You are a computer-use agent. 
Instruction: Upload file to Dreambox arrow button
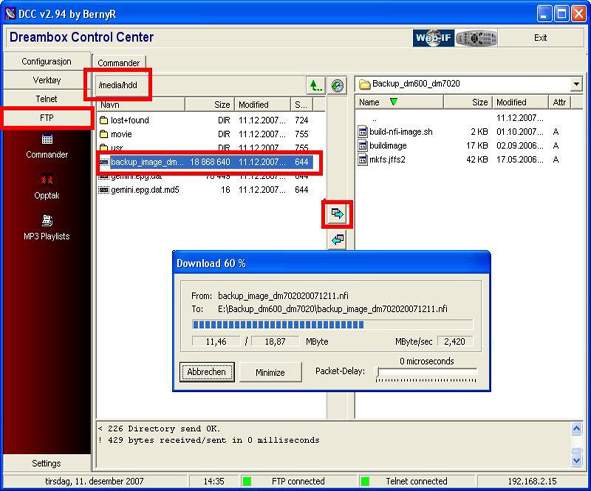(337, 239)
